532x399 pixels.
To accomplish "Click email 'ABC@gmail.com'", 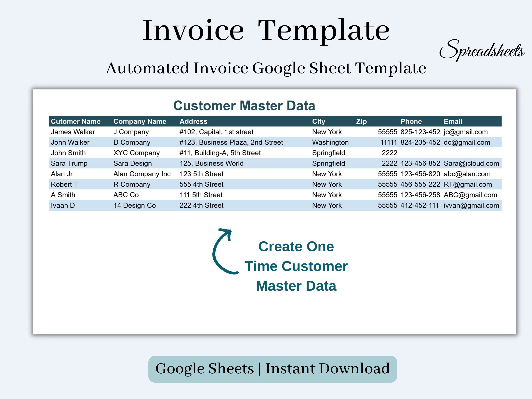I will click(471, 195).
